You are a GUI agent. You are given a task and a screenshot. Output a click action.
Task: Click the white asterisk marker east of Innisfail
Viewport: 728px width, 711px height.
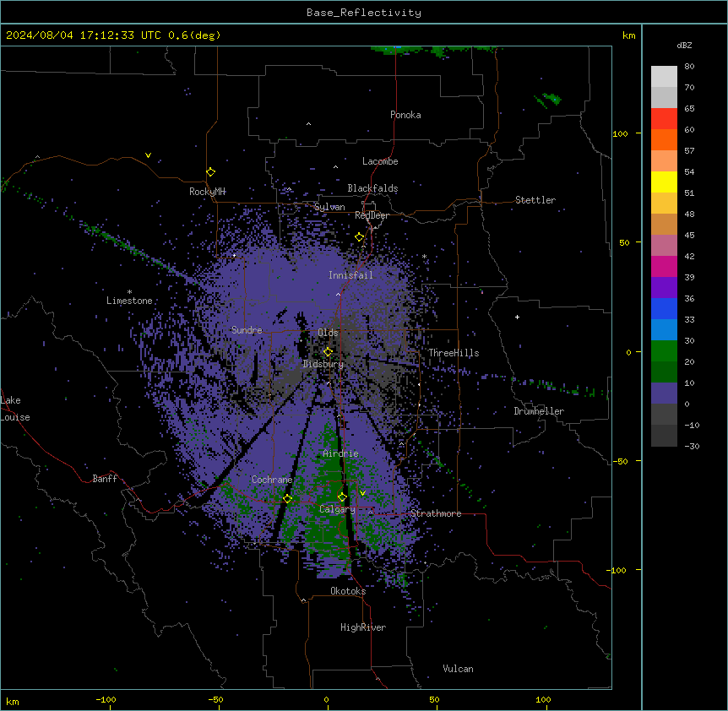[x=424, y=256]
